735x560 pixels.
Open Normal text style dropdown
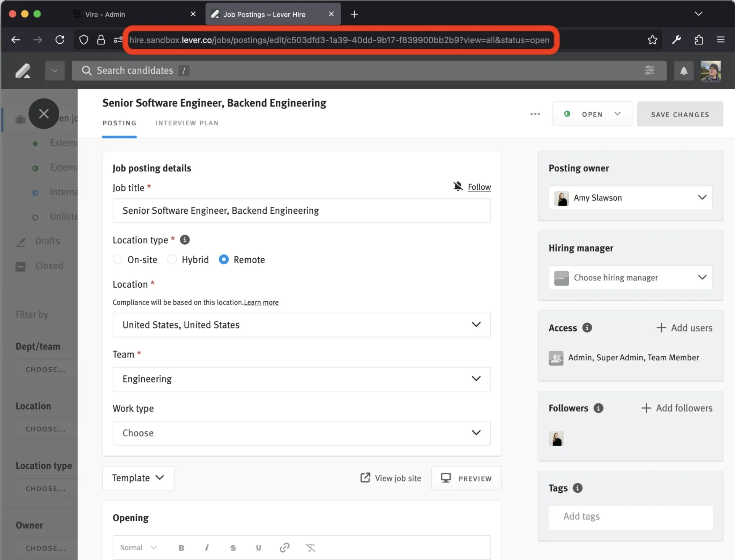click(138, 548)
